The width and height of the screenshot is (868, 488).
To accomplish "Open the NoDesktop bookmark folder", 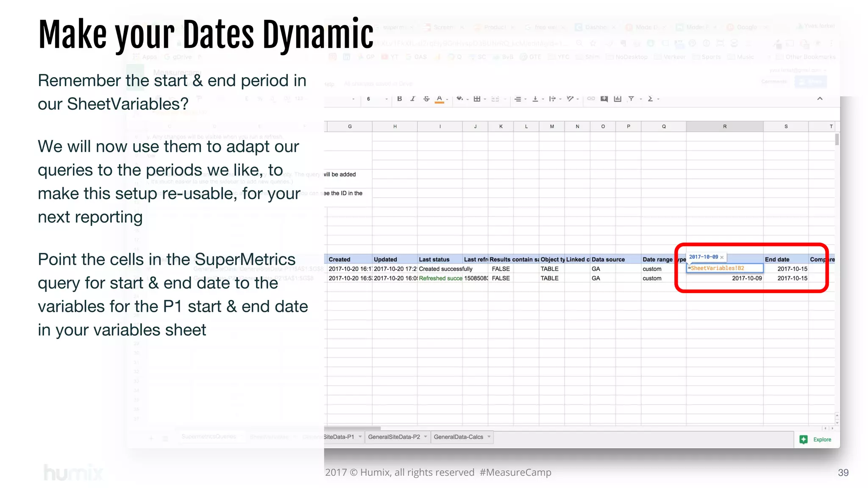I will pyautogui.click(x=627, y=57).
